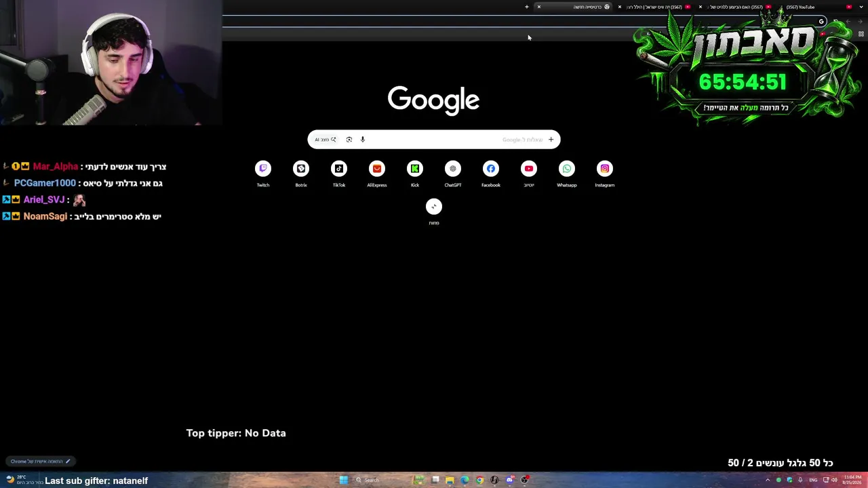Start a voice search with the microphone

(x=363, y=140)
